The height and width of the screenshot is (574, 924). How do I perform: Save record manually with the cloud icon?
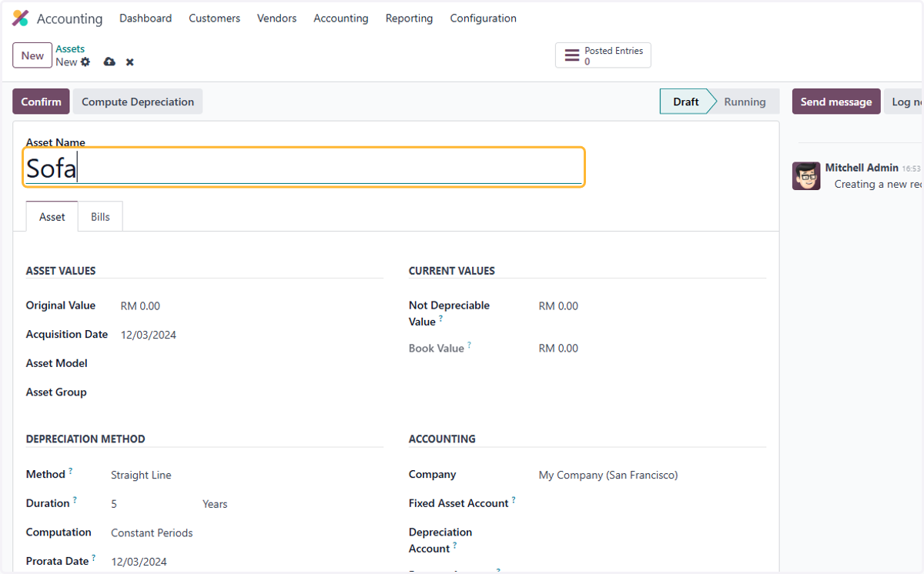click(x=109, y=62)
